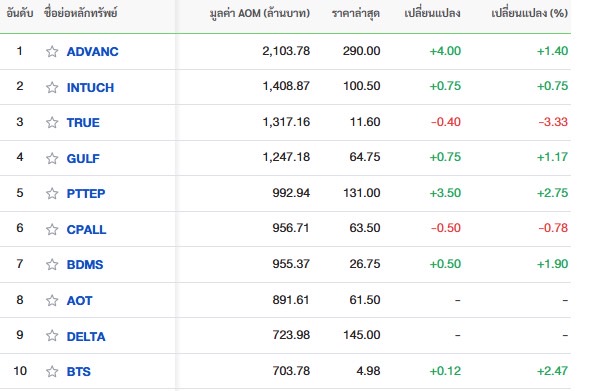Open the GULF symbol link
This screenshot has height=391, width=589.
tap(83, 159)
